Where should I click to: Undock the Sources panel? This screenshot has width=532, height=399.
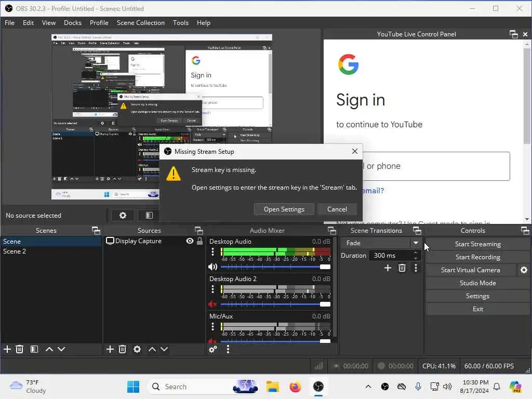pyautogui.click(x=199, y=231)
